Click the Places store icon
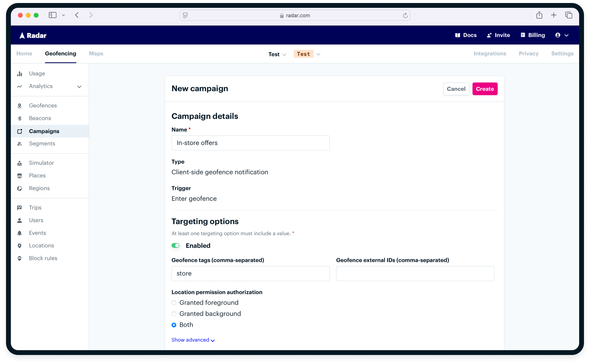Screen dimensions: 590x364 (x=20, y=176)
